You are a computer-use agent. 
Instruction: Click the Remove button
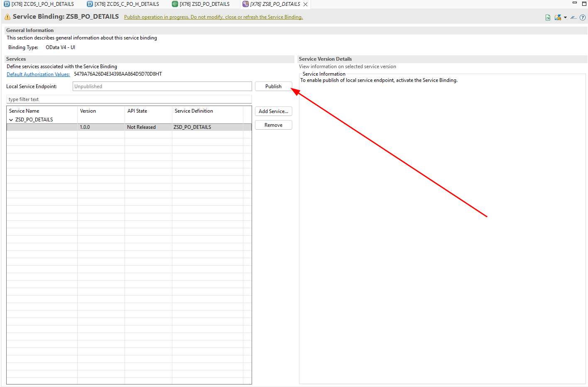click(273, 125)
